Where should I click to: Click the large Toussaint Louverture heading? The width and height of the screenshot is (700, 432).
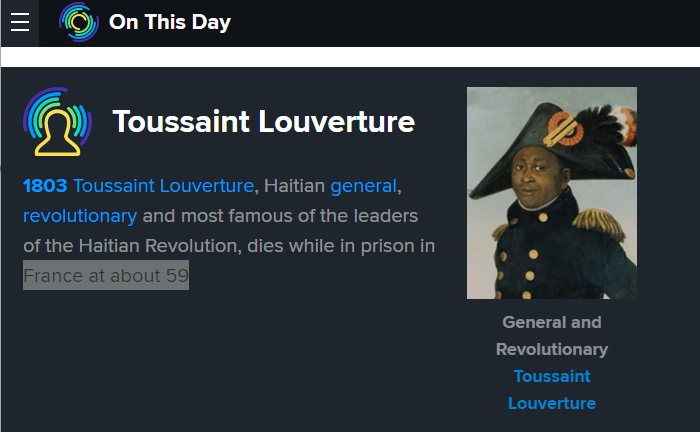(263, 122)
